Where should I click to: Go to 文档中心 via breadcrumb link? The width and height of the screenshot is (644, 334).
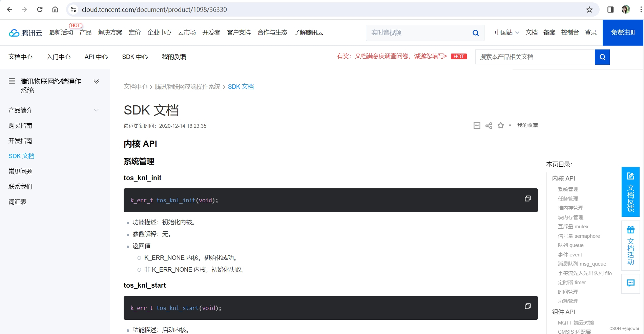click(x=135, y=87)
